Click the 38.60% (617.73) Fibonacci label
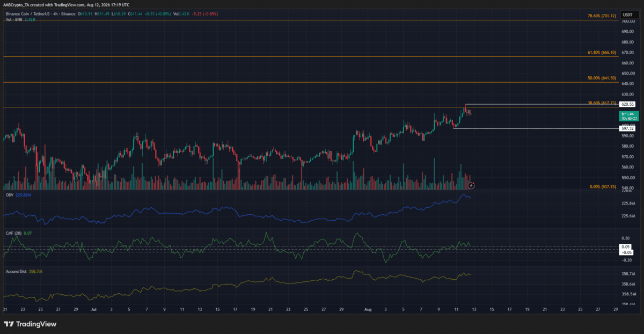 point(603,103)
